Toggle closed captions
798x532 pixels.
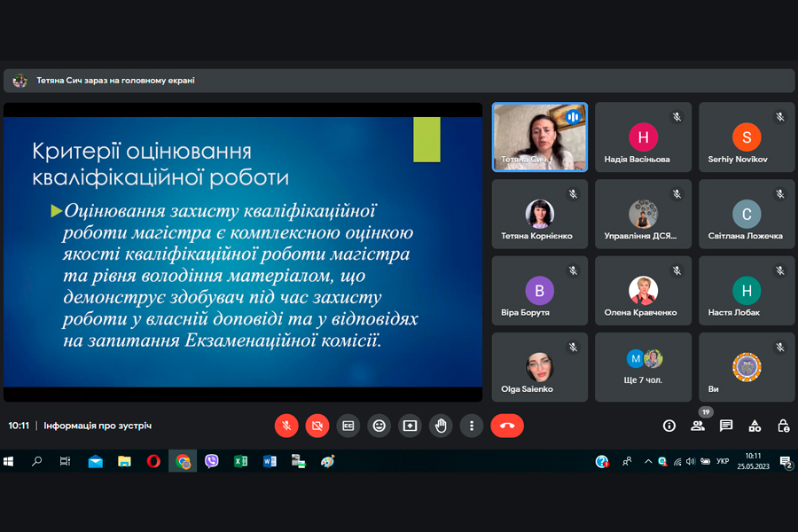[348, 426]
